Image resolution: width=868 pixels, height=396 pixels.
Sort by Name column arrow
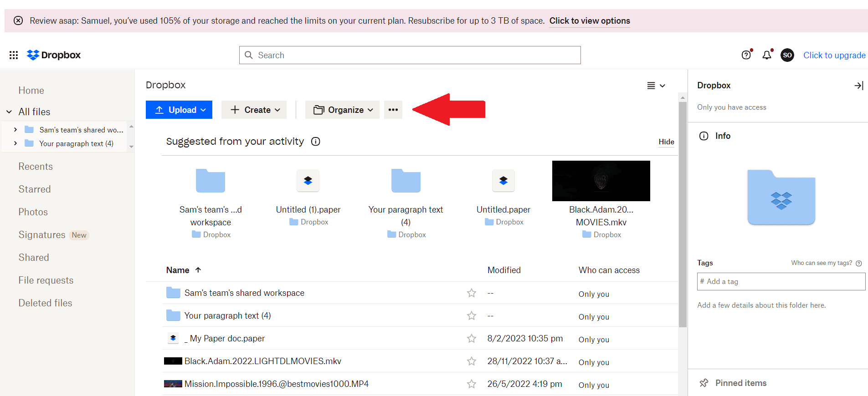(198, 270)
